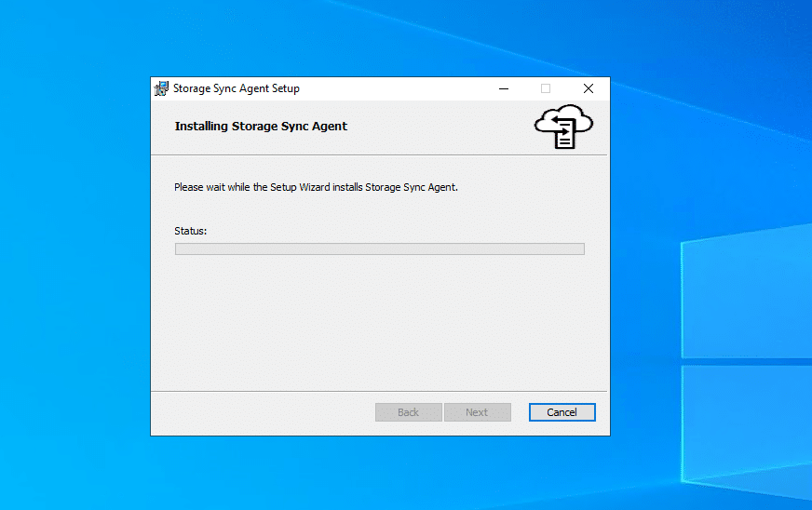Click the grayed-out maximize button
The height and width of the screenshot is (510, 812).
(546, 88)
